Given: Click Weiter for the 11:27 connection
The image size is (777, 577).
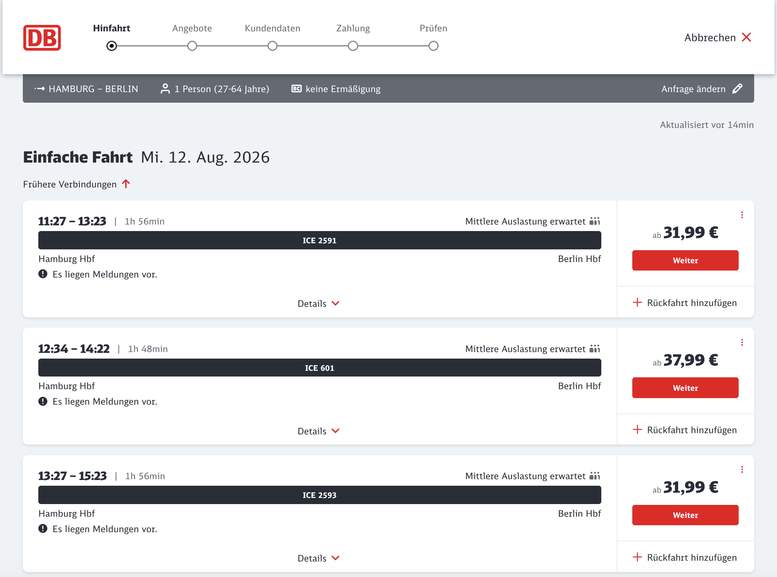Looking at the screenshot, I should [x=685, y=260].
